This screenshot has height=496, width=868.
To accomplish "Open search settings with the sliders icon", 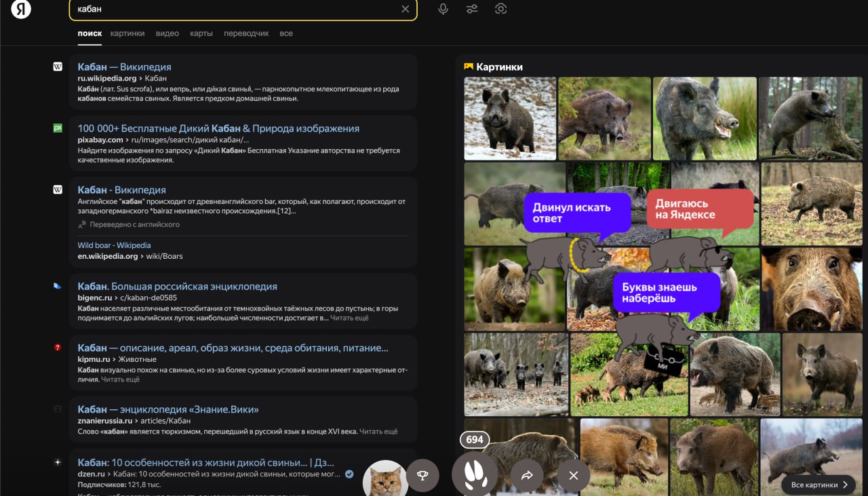I will [471, 9].
